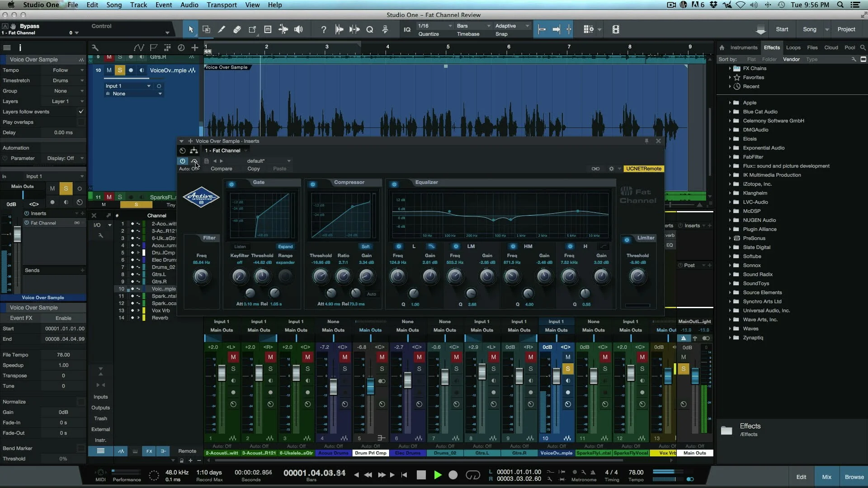Open the Transport menu

pyautogui.click(x=222, y=5)
